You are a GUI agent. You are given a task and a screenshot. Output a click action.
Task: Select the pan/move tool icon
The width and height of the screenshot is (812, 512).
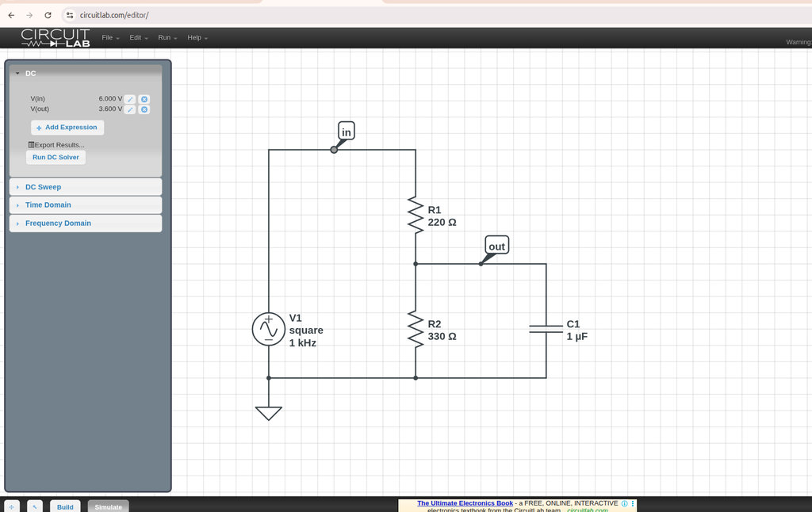tap(12, 506)
